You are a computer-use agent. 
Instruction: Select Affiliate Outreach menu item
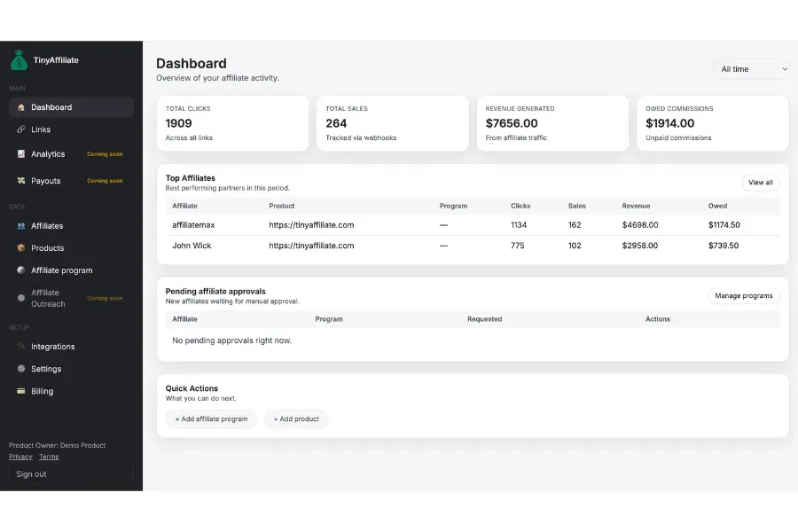pos(48,298)
